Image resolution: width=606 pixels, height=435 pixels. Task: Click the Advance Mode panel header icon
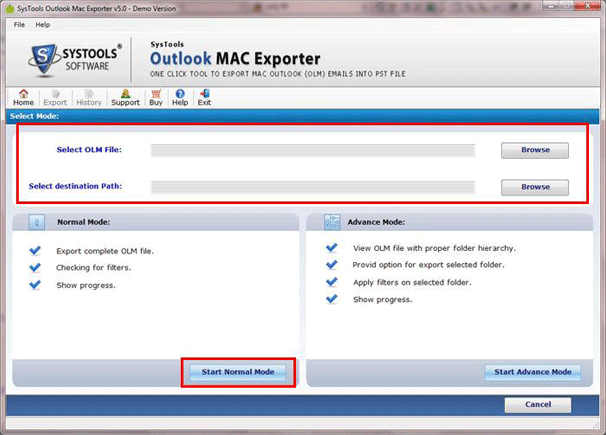(333, 222)
